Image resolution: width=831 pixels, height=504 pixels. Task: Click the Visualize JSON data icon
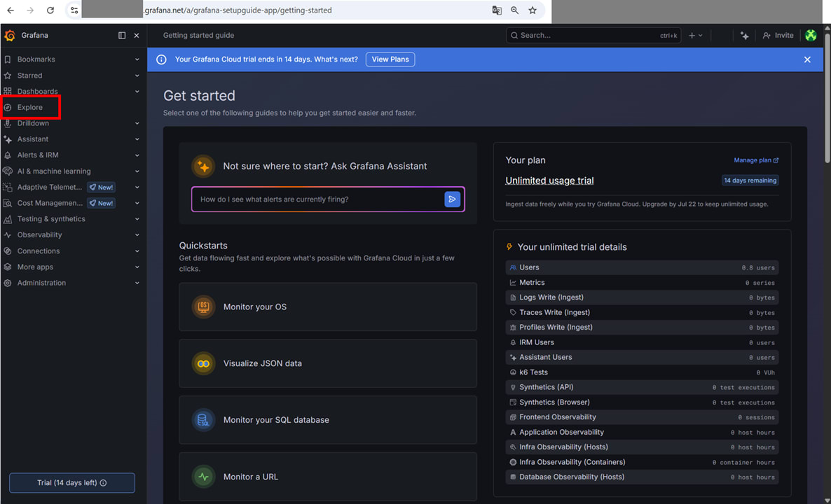(x=203, y=363)
